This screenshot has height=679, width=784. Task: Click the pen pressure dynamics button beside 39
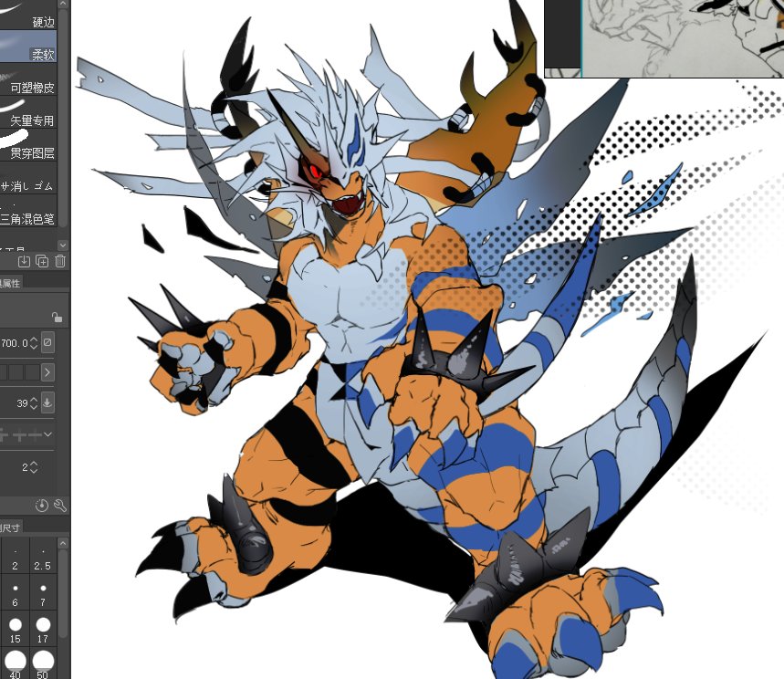pos(47,402)
